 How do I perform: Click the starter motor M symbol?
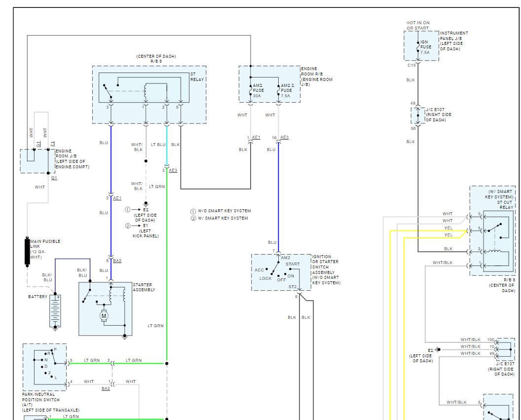tap(104, 316)
